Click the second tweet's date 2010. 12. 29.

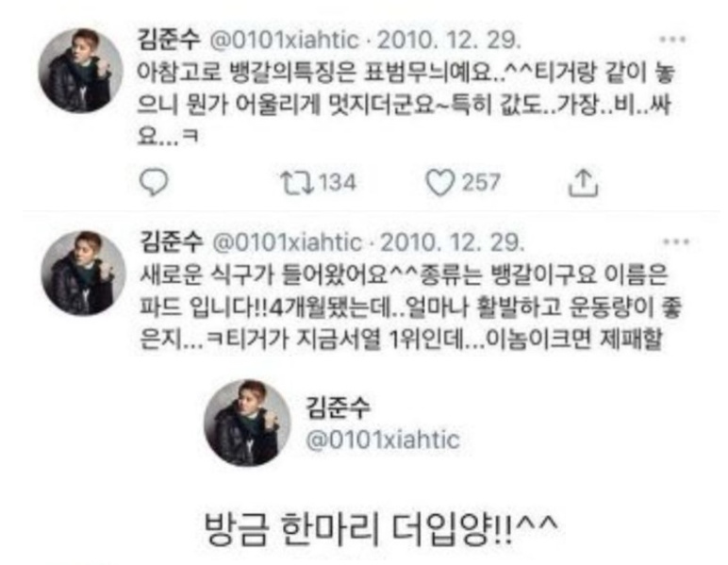(452, 242)
